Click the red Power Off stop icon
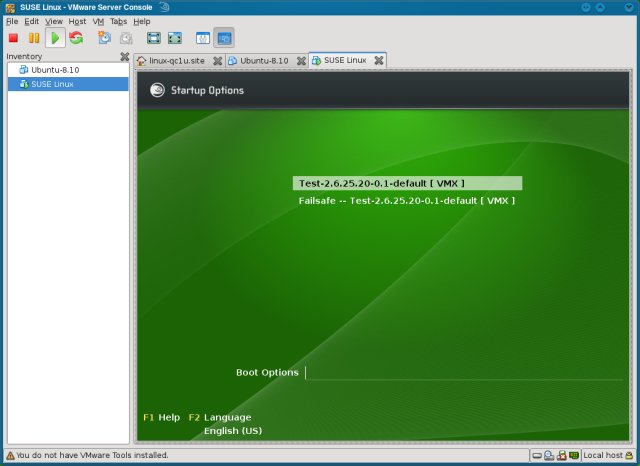The height and width of the screenshot is (466, 640). tap(13, 38)
